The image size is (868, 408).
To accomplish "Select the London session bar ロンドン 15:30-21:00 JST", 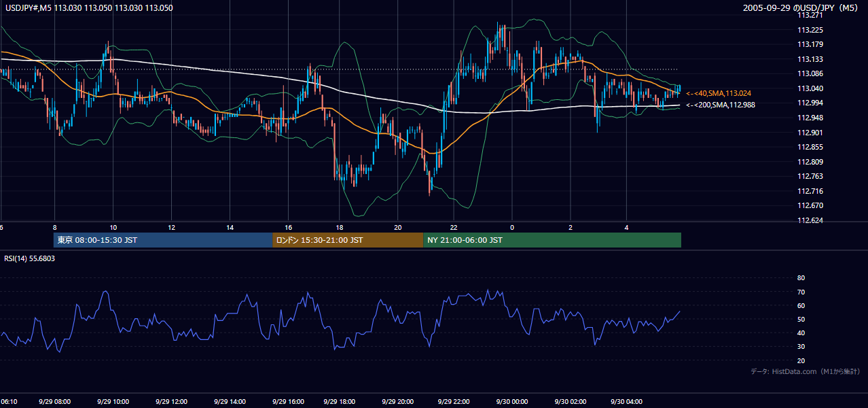I will coord(348,240).
